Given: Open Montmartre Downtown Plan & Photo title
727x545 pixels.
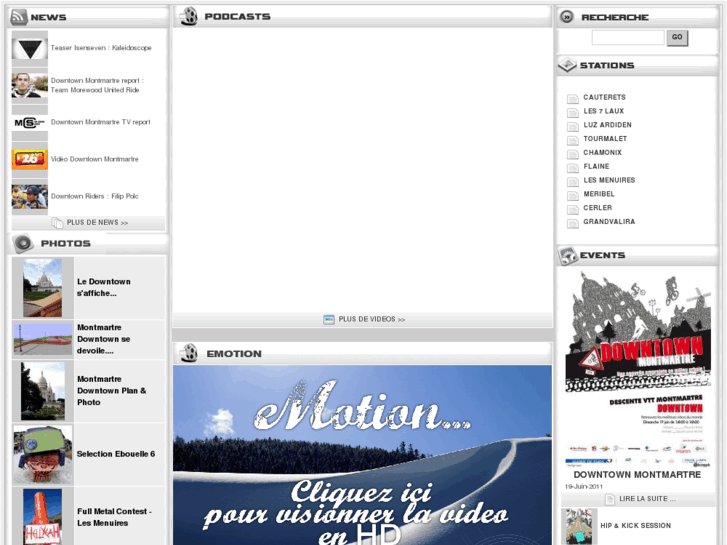Looking at the screenshot, I should (112, 391).
